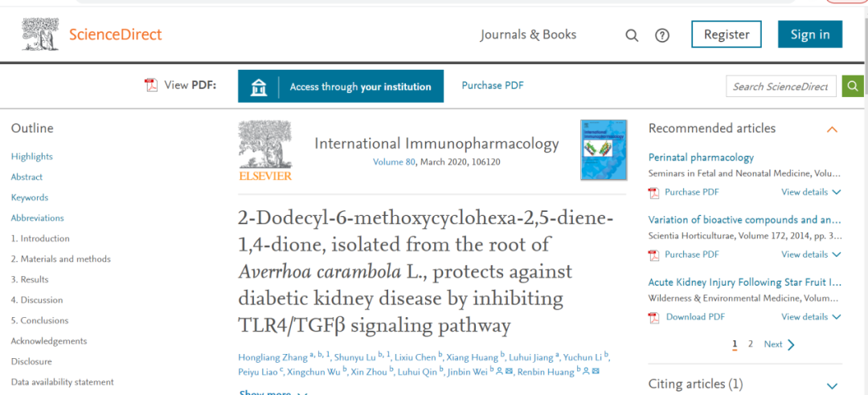Image resolution: width=868 pixels, height=395 pixels.
Task: Click the Register button
Action: tap(727, 35)
